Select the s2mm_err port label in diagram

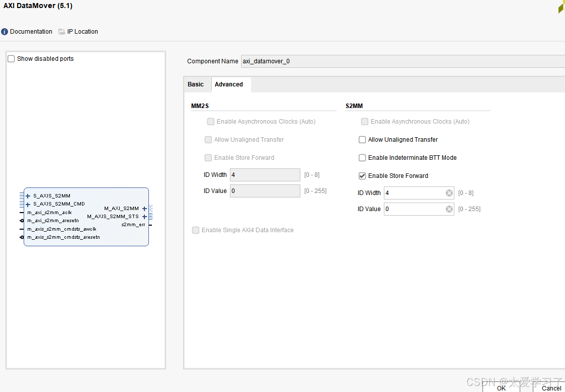133,225
